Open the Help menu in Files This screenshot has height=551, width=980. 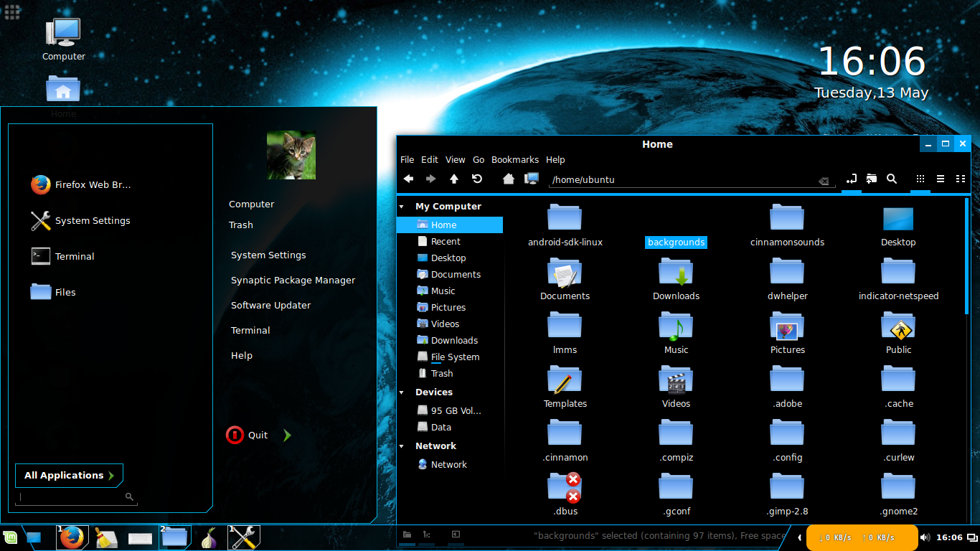tap(555, 160)
